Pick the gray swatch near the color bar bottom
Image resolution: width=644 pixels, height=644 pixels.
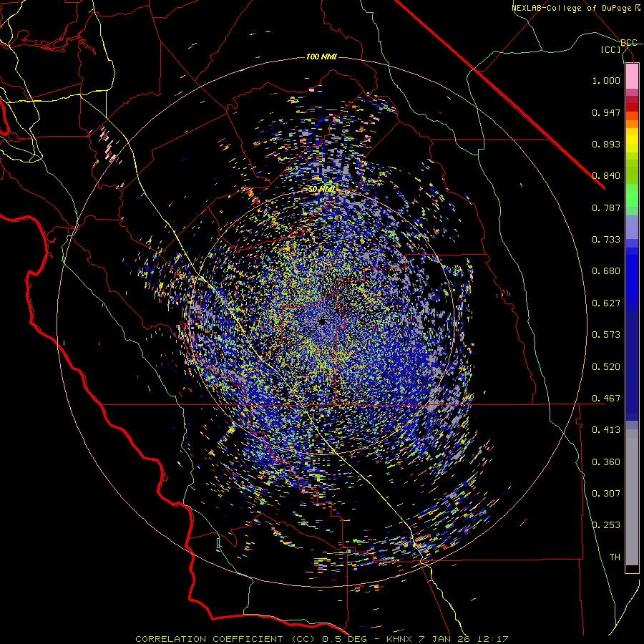coord(632,497)
